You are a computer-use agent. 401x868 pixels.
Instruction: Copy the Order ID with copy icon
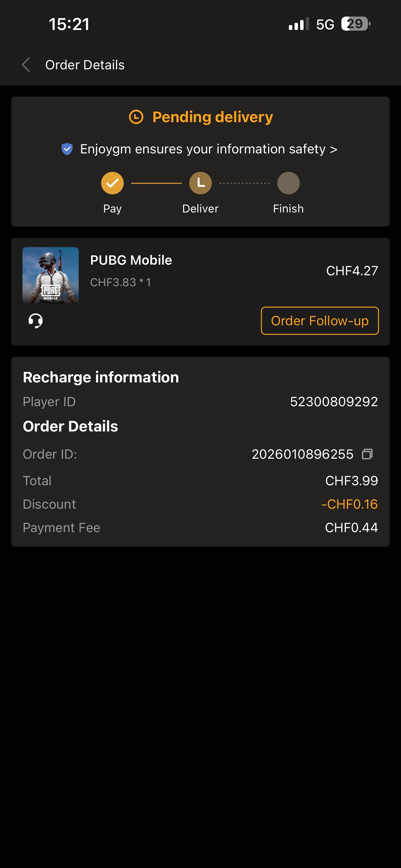tap(367, 454)
